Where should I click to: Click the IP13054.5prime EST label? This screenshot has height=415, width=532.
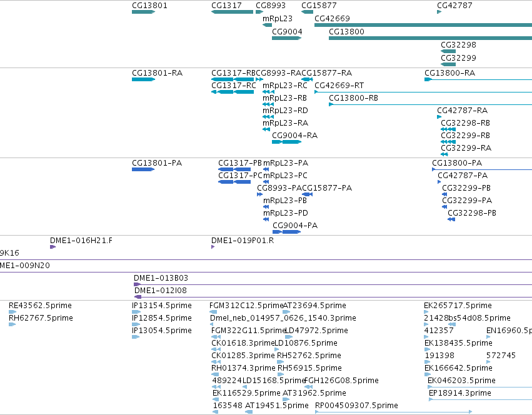click(162, 331)
